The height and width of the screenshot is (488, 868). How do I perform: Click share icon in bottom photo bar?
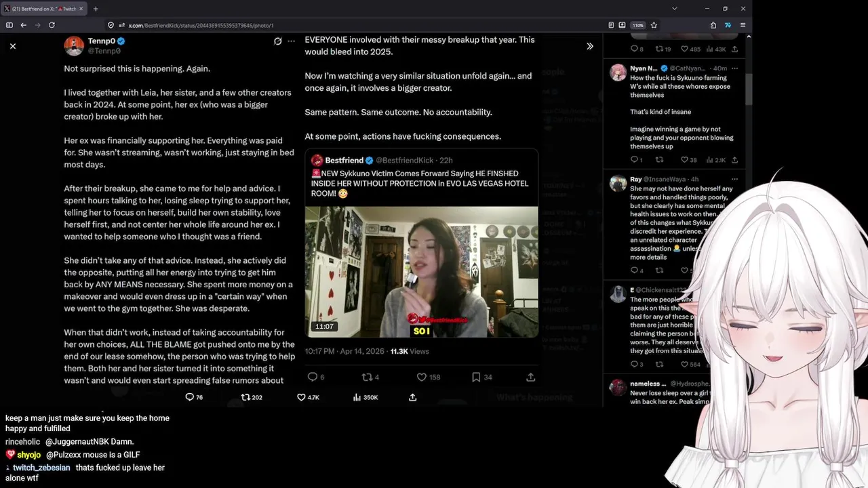[412, 397]
